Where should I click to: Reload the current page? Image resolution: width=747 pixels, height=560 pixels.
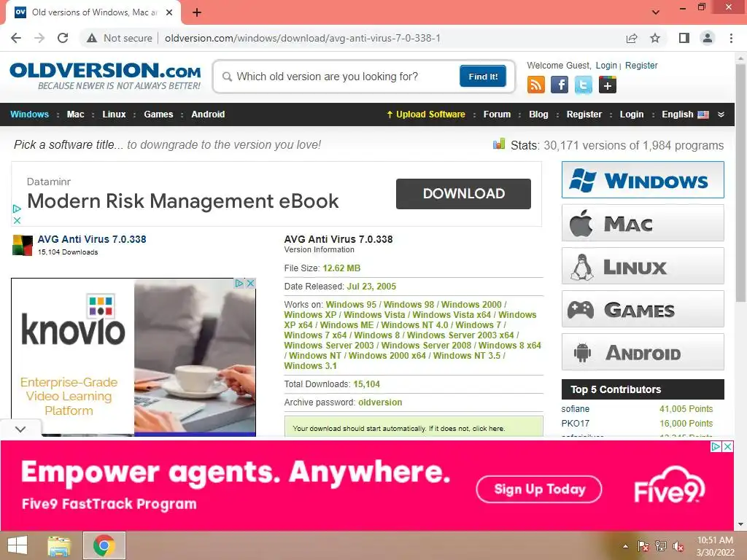tap(63, 38)
